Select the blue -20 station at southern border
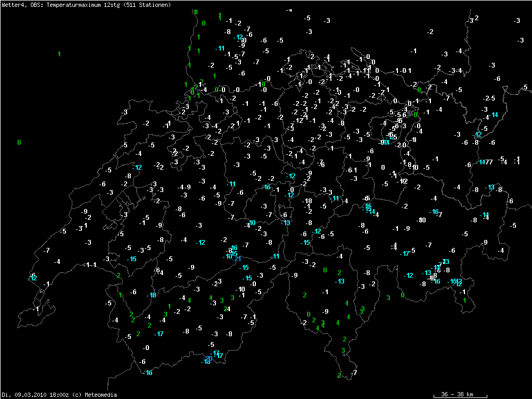The image size is (532, 399). click(209, 358)
